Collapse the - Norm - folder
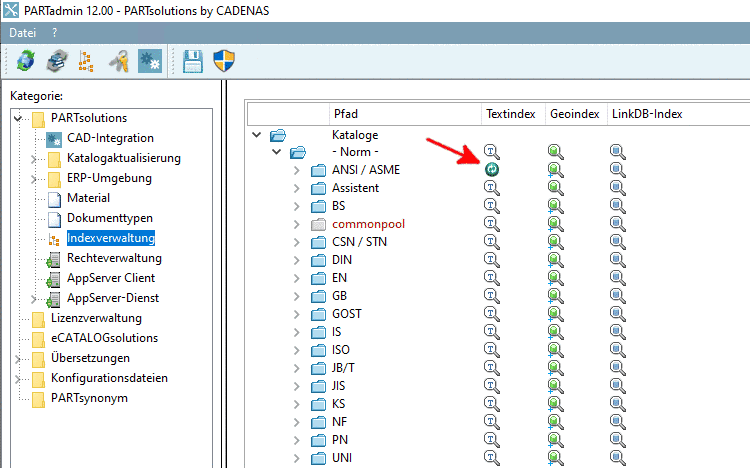Viewport: 750px width, 468px height. pos(276,152)
